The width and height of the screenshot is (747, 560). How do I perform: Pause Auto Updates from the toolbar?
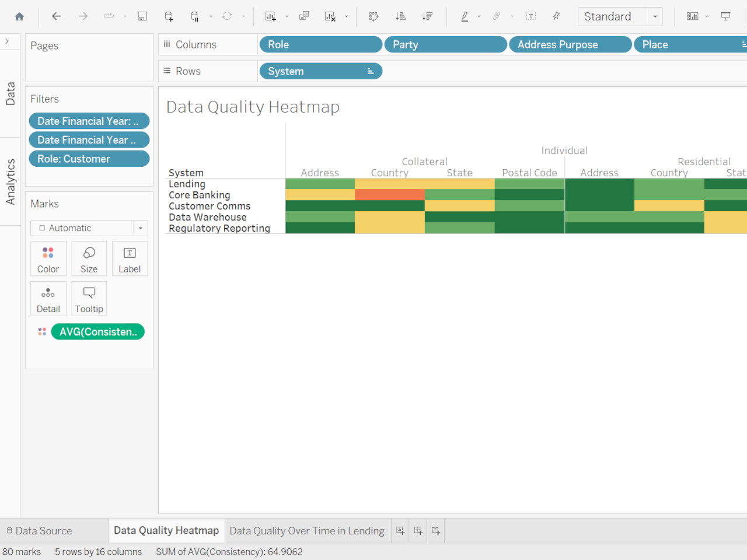click(193, 16)
